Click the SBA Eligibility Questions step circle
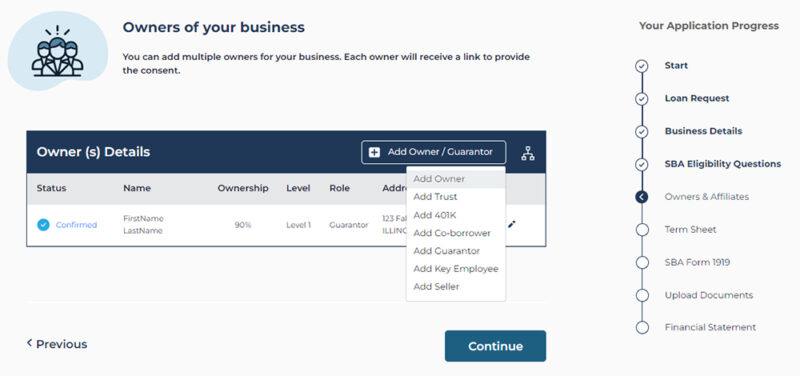The height and width of the screenshot is (376, 800). (642, 164)
